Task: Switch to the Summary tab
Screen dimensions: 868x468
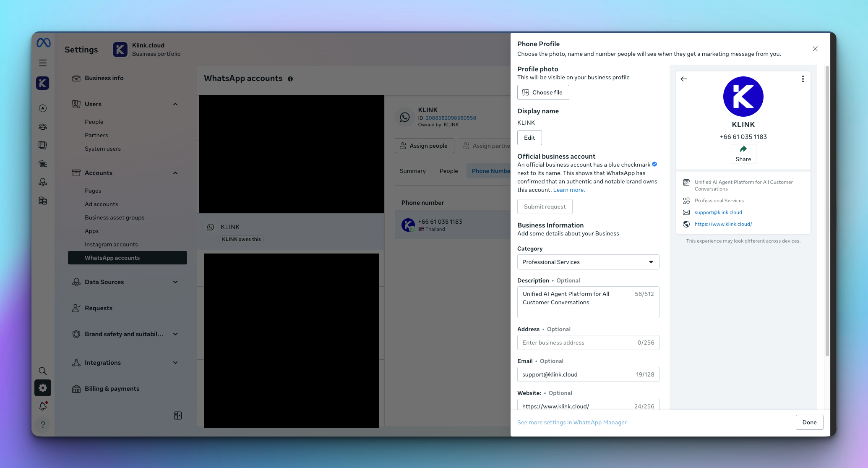Action: 412,171
